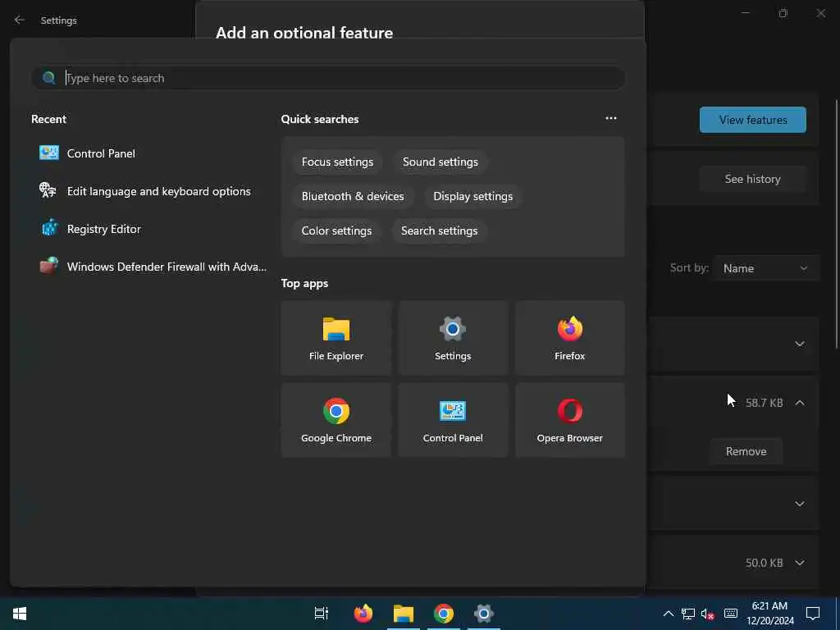840x630 pixels.
Task: Click View features button in Settings
Action: point(753,120)
